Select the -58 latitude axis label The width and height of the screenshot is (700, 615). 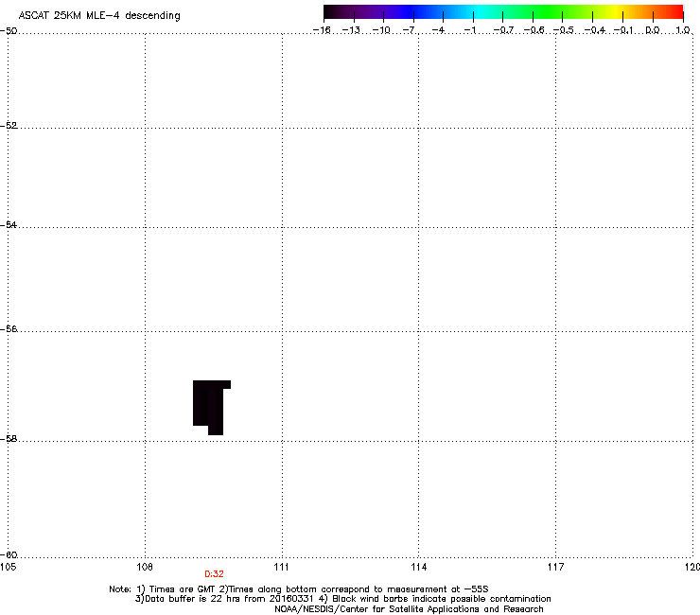pos(9,439)
